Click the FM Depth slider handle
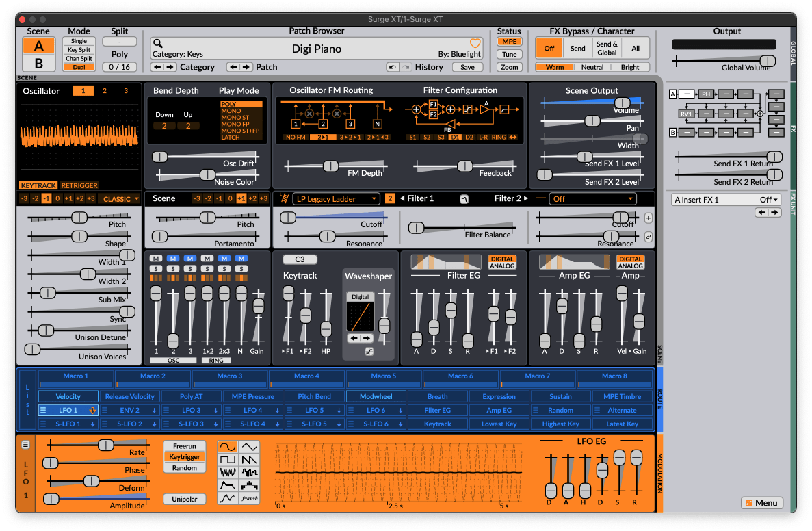812x531 pixels. click(x=330, y=166)
